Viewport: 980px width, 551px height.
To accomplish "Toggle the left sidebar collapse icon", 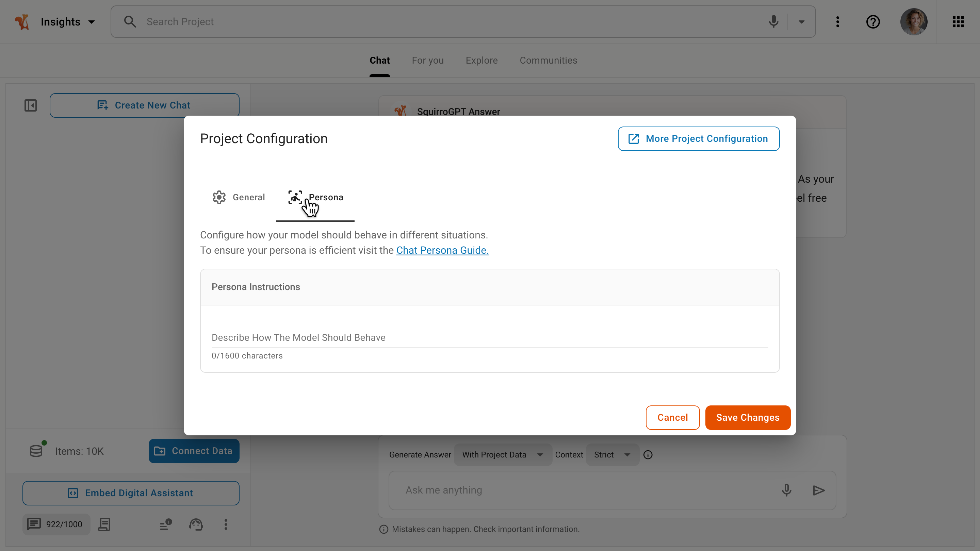I will (31, 105).
